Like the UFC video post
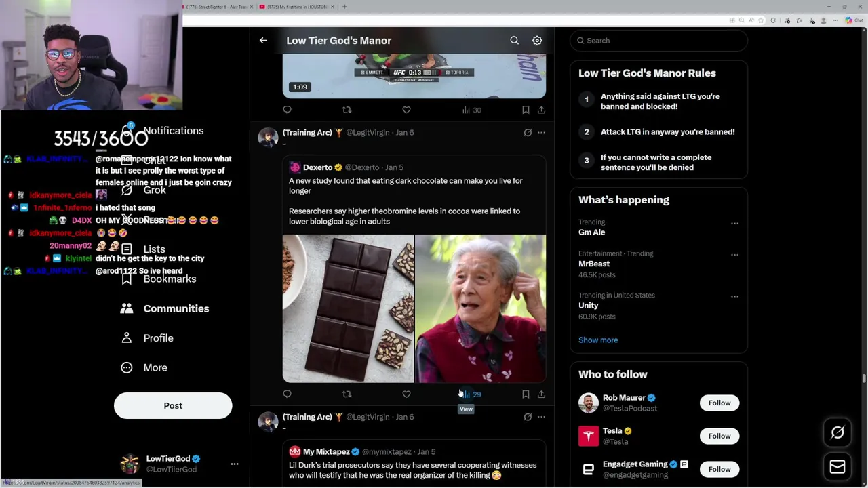Screen dimensions: 868x488 pos(406,110)
